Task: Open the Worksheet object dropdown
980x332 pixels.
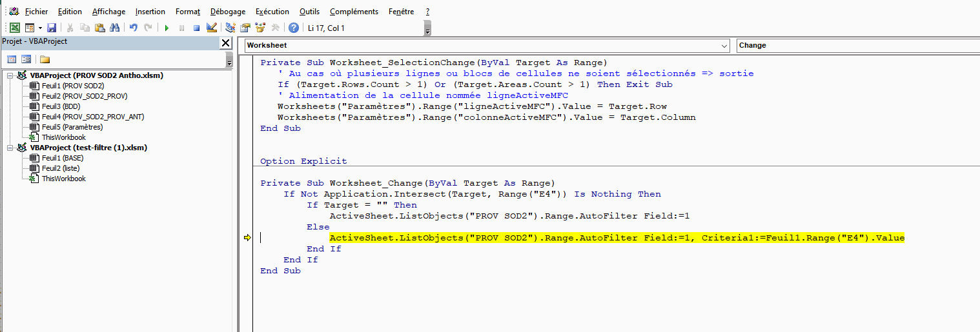Action: coord(724,46)
